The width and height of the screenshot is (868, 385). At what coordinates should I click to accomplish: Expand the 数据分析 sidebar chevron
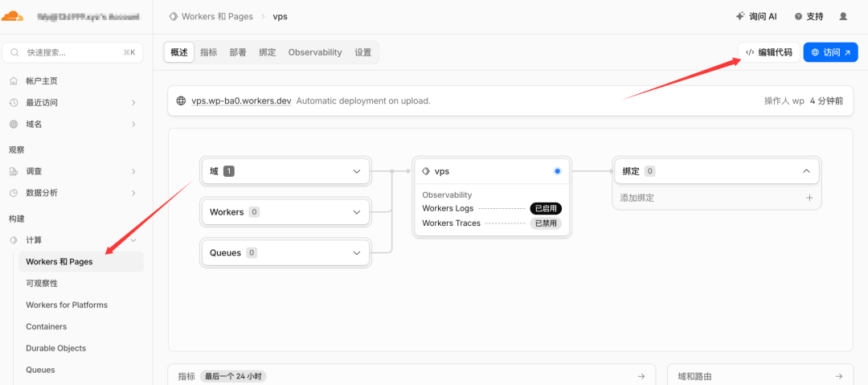133,193
